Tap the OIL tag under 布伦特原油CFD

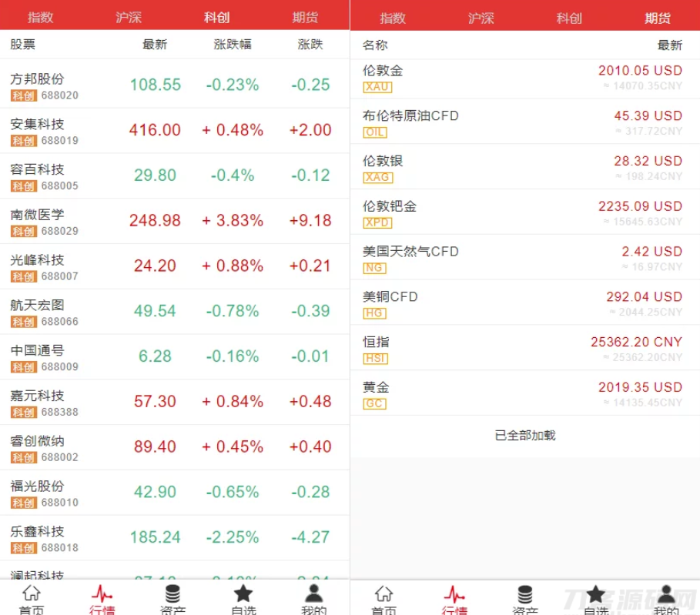(374, 132)
